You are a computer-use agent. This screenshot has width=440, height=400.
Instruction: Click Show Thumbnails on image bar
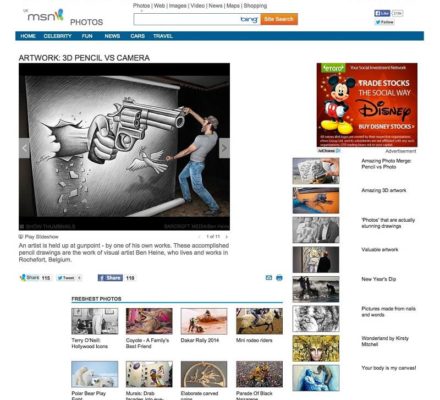point(47,226)
